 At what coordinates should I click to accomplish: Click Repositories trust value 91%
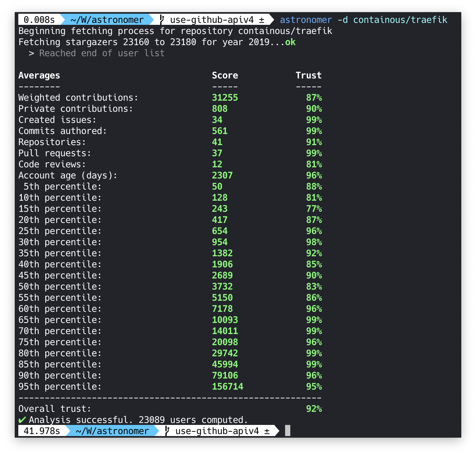tap(314, 142)
